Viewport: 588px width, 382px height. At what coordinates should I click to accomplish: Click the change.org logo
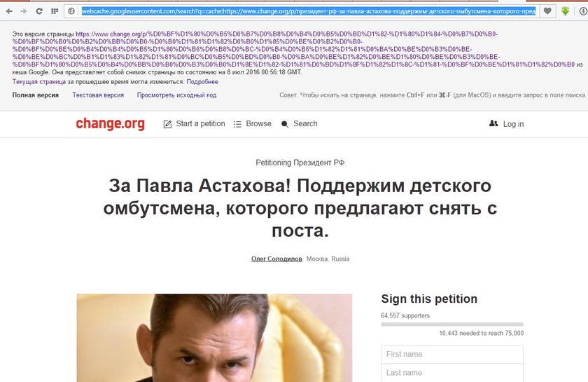[x=111, y=123]
